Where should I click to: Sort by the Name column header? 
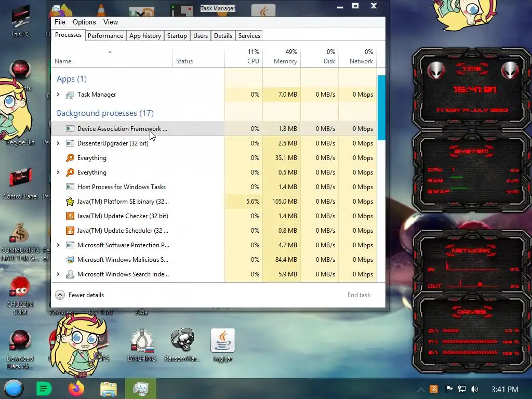(112, 57)
